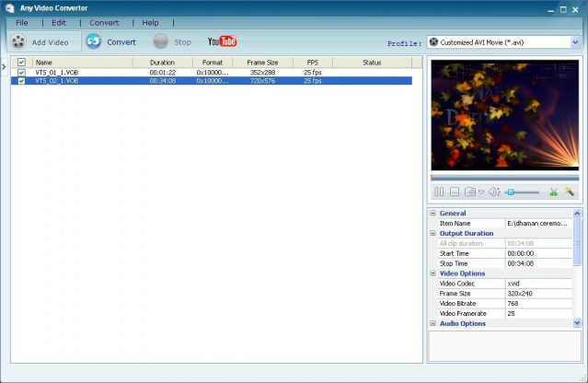Sort list by the Duration column header

point(163,63)
